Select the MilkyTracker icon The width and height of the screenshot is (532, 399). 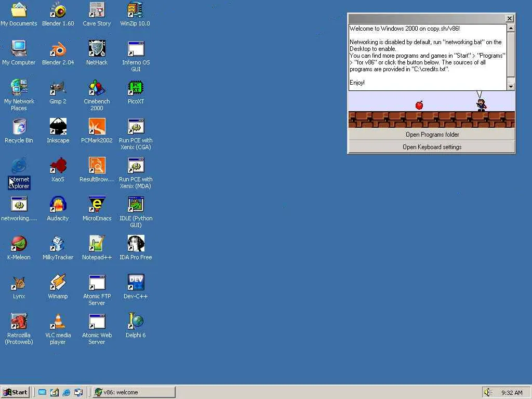pos(58,244)
